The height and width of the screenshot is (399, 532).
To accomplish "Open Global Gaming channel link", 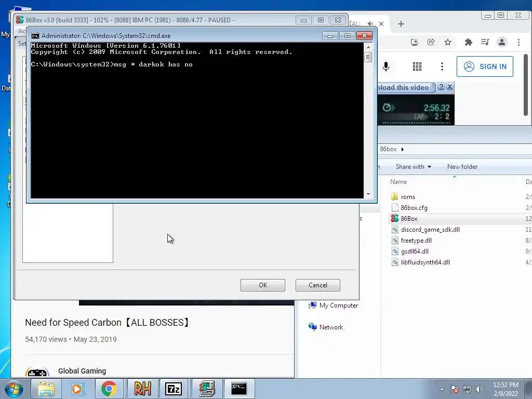I will click(x=82, y=371).
